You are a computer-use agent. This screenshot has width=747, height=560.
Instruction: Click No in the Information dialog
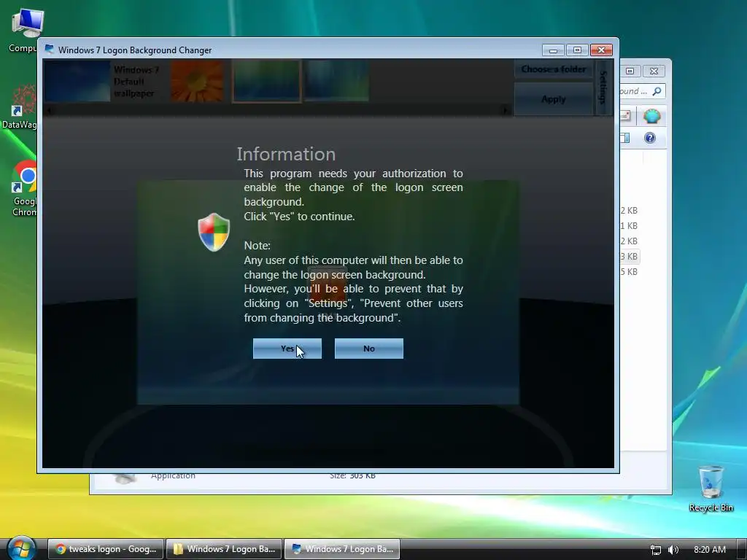coord(368,349)
